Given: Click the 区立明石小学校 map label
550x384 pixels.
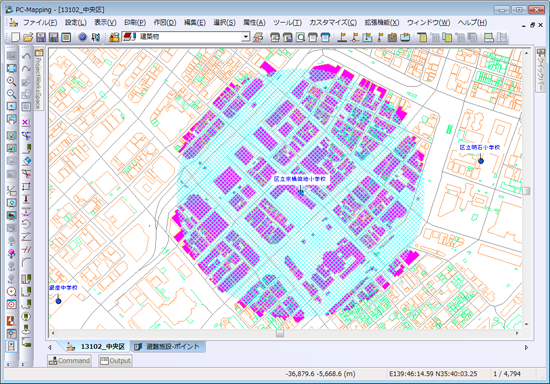Looking at the screenshot, I should click(479, 148).
